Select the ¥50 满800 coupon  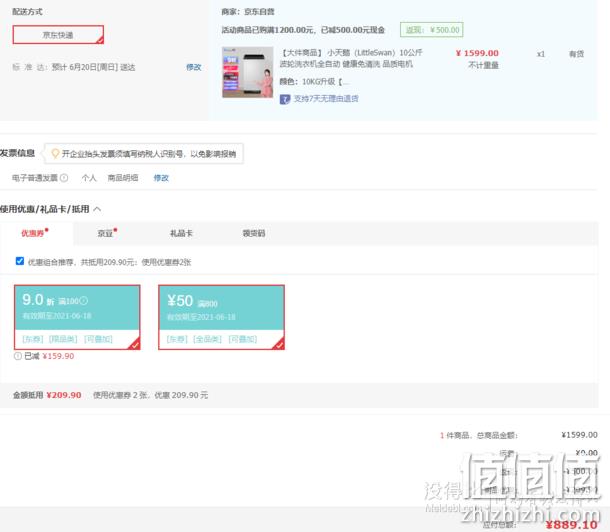tap(221, 317)
